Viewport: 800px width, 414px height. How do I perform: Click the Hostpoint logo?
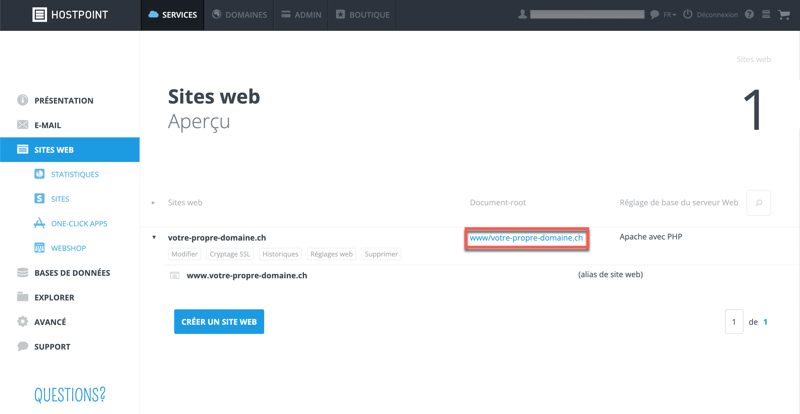[x=70, y=15]
